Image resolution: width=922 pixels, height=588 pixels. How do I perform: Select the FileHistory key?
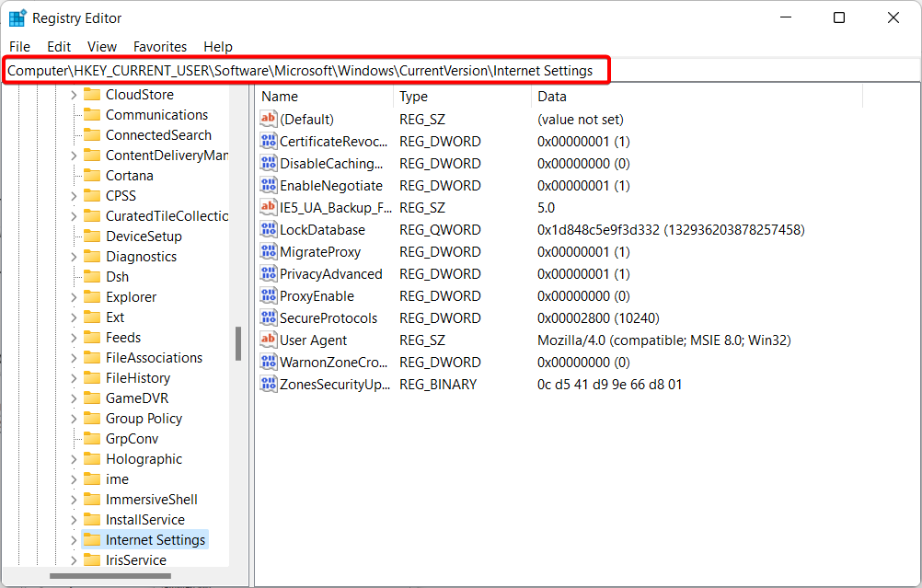click(x=138, y=378)
